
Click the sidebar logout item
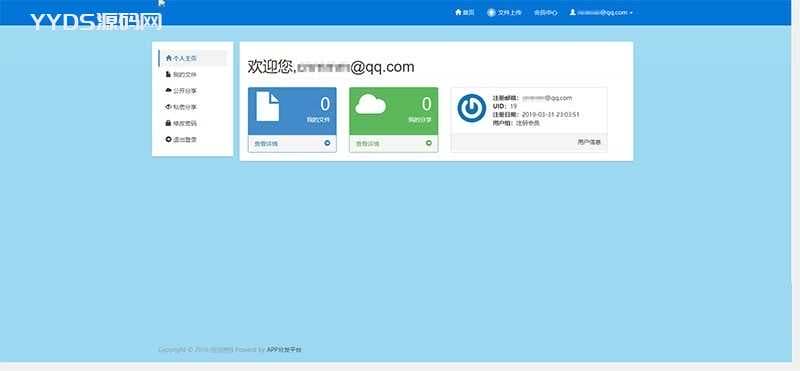coord(193,139)
